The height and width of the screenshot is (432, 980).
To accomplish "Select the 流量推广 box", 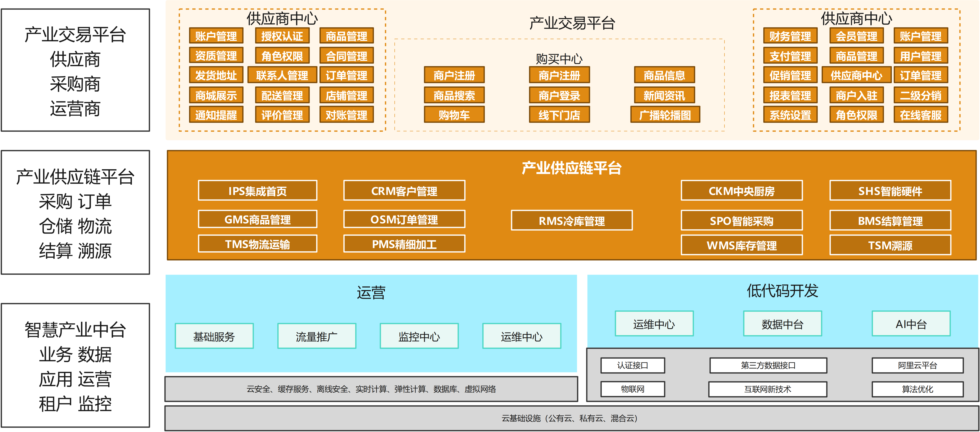I will [x=316, y=336].
